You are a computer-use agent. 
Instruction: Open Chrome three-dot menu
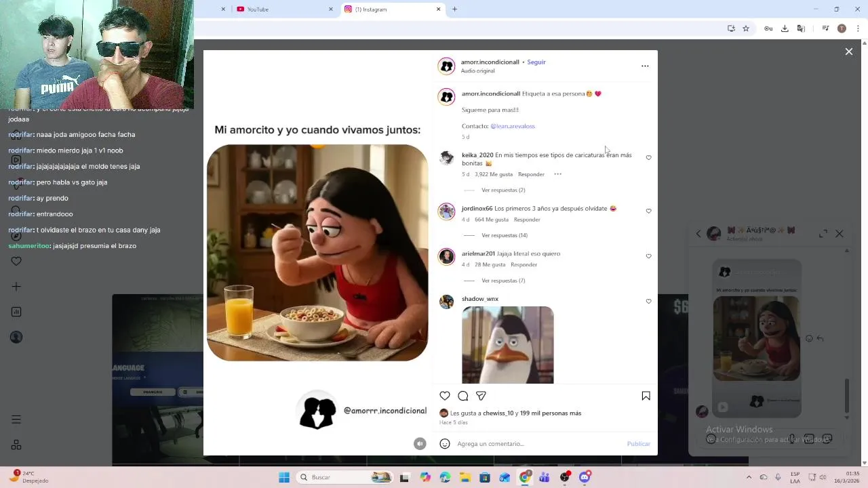pyautogui.click(x=858, y=28)
